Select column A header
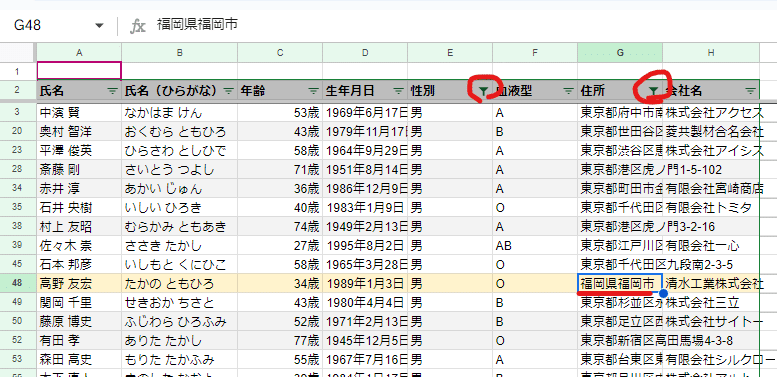This screenshot has width=777, height=377. (x=79, y=53)
